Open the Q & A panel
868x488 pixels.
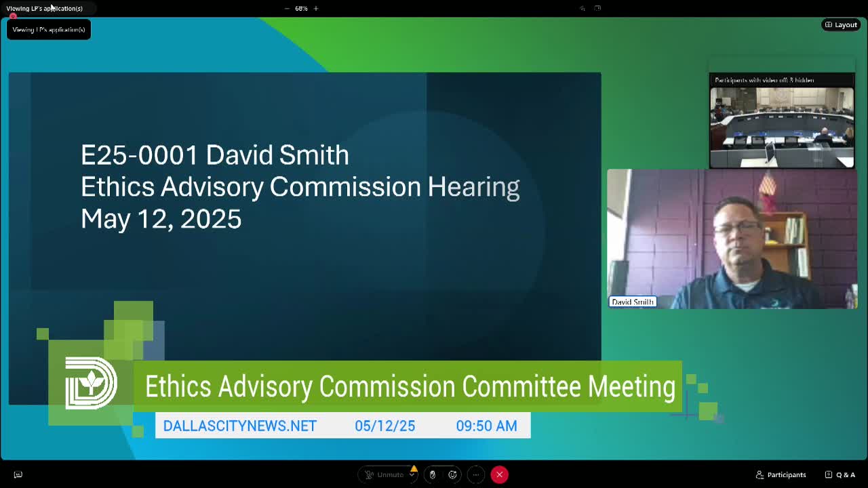tap(840, 474)
